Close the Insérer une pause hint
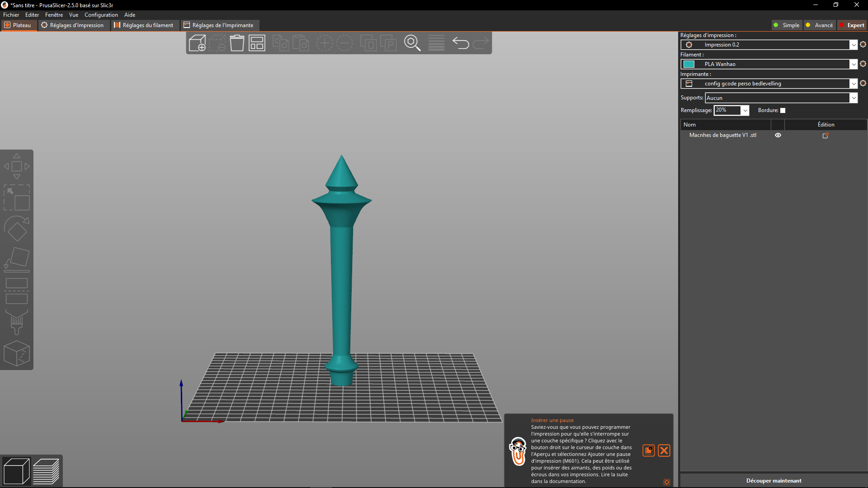Viewport: 868px width, 488px height. pyautogui.click(x=664, y=450)
